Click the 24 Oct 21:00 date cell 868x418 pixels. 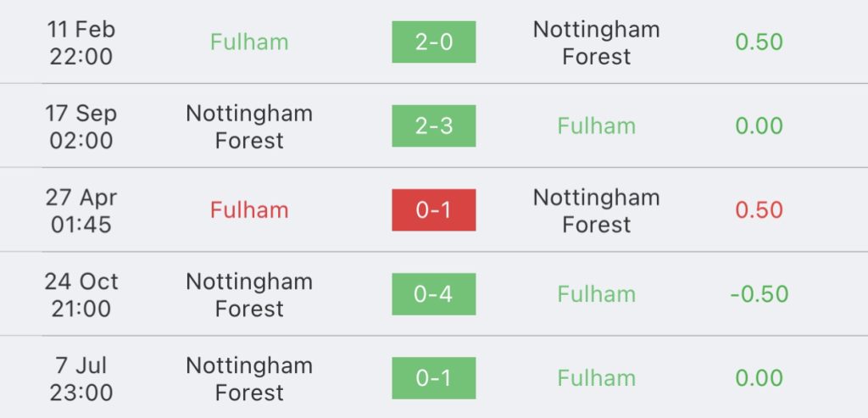pyautogui.click(x=81, y=294)
